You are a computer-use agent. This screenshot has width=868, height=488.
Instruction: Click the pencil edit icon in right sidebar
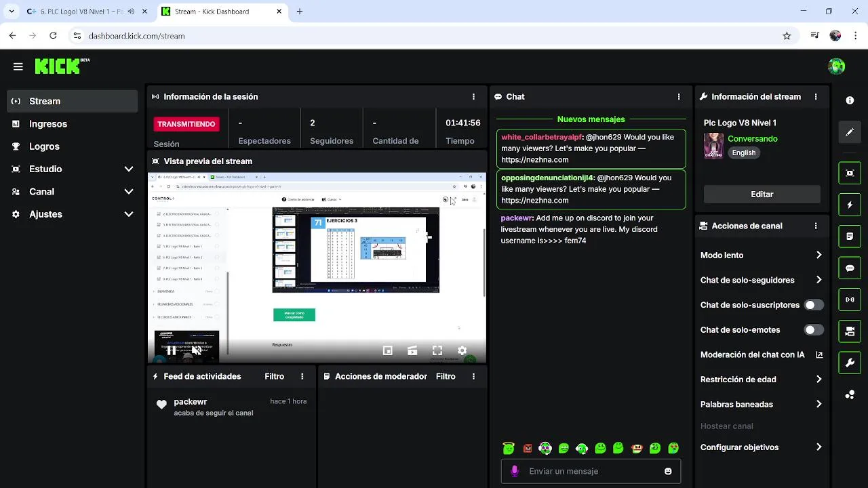coord(850,132)
